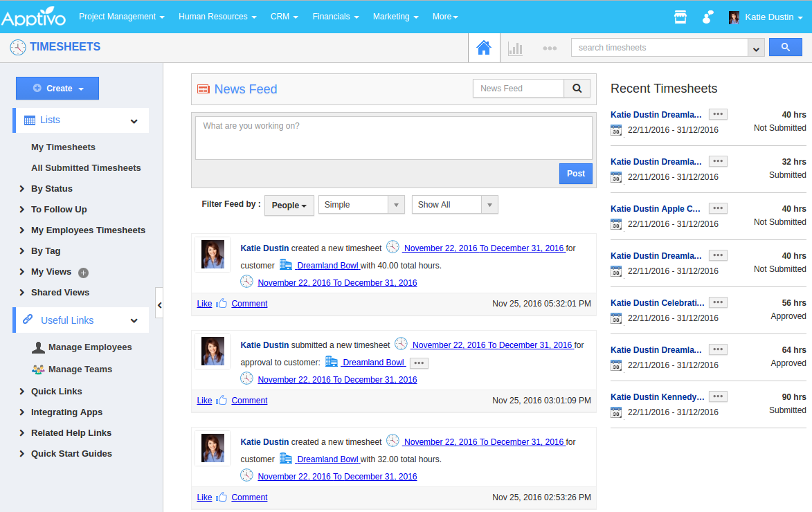The width and height of the screenshot is (812, 512).
Task: Collapse the Lists section chevron
Action: tap(134, 120)
